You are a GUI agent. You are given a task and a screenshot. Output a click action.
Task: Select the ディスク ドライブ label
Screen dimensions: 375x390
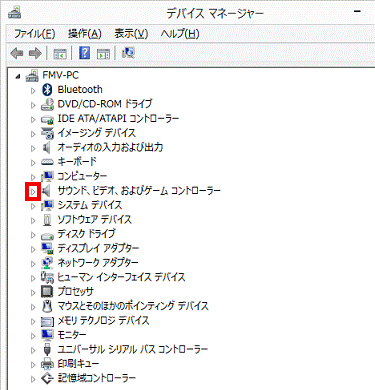point(86,234)
